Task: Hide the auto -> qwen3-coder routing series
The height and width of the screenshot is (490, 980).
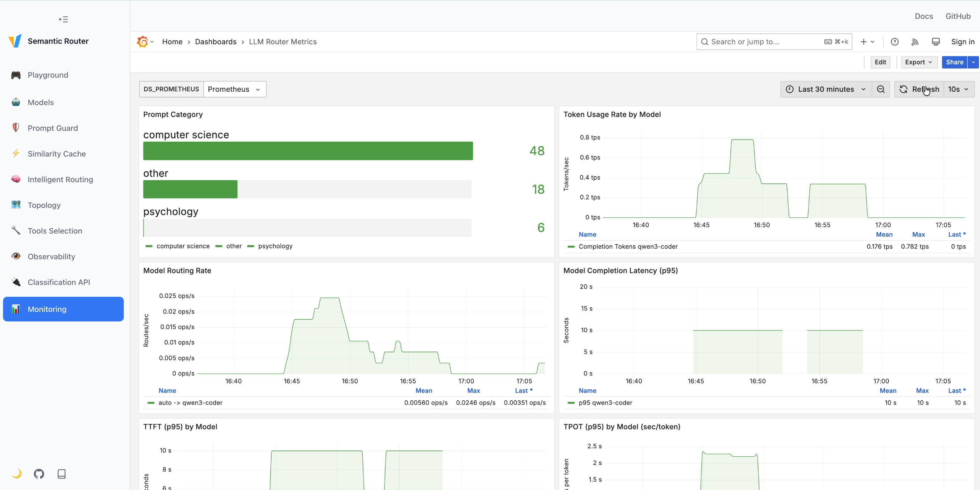Action: 190,403
